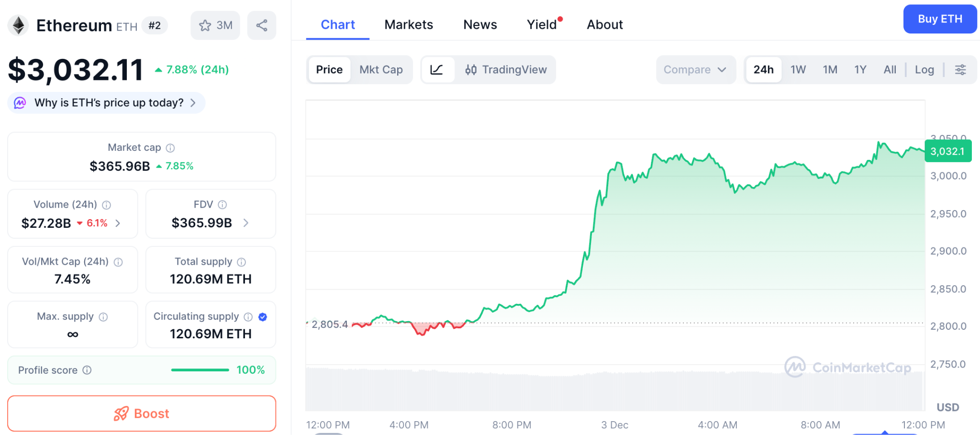Click the 7.88% (24h) price change

(191, 70)
